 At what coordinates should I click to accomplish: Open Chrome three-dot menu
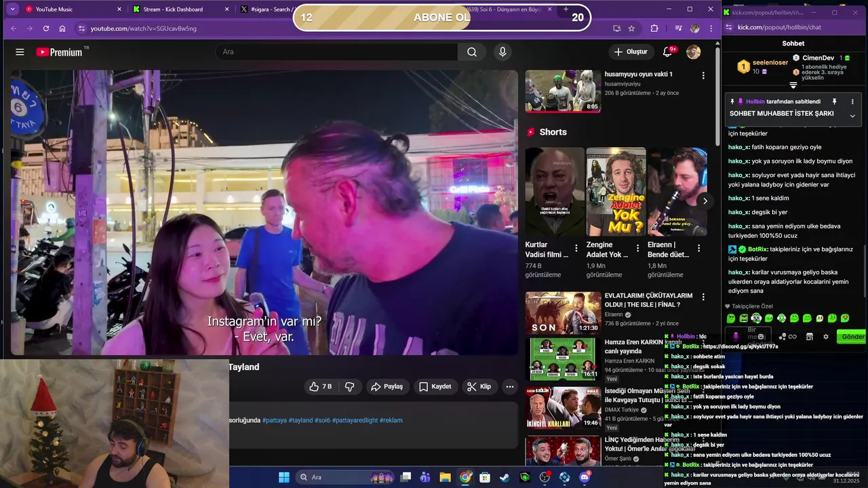(x=711, y=28)
